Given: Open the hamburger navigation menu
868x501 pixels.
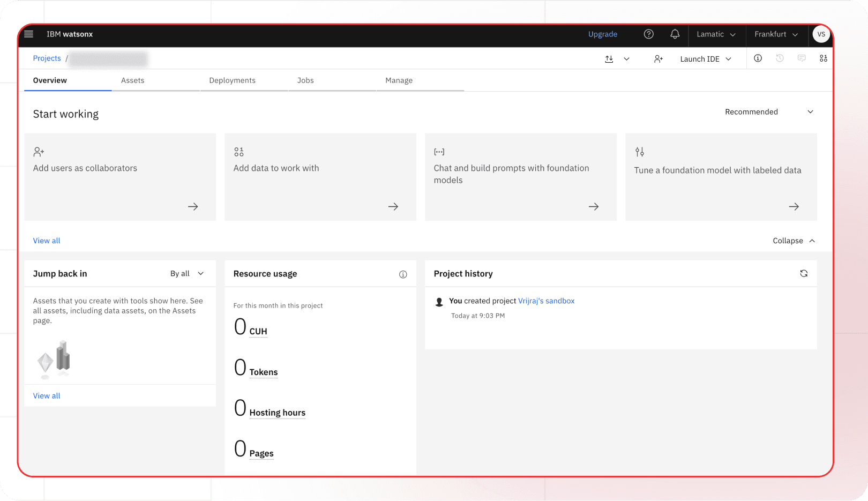Looking at the screenshot, I should [29, 34].
